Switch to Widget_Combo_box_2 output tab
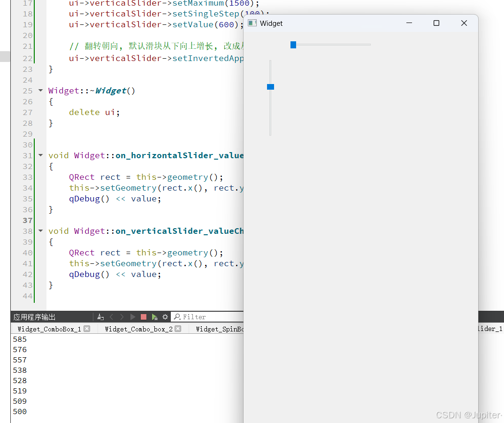Viewport: 504px width, 423px height. point(138,329)
